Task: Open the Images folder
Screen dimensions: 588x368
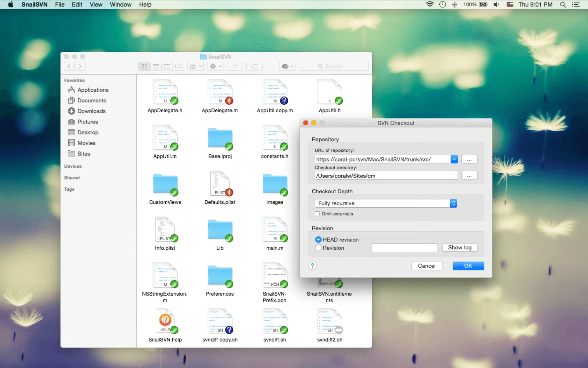Action: click(275, 185)
